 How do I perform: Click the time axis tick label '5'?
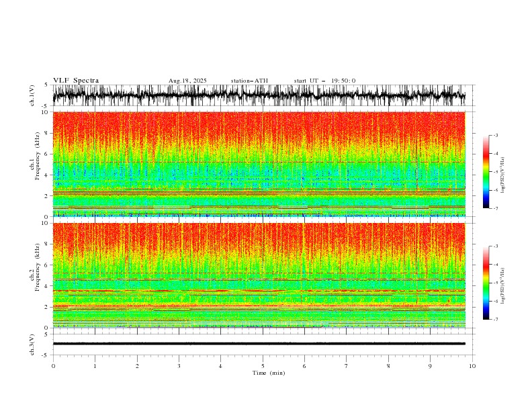(x=263, y=366)
